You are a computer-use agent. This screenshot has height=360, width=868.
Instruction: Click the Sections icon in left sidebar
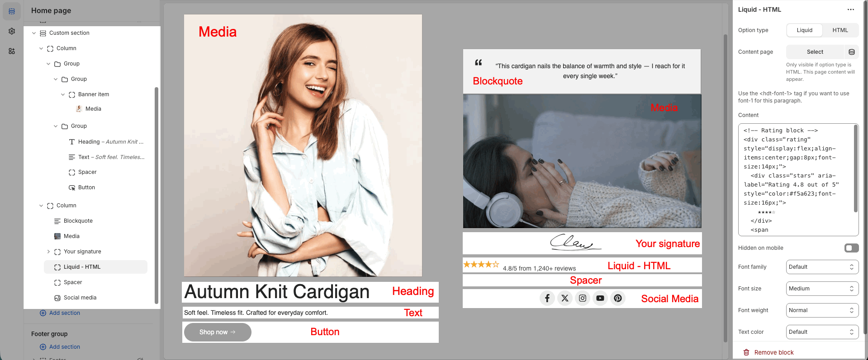click(12, 11)
